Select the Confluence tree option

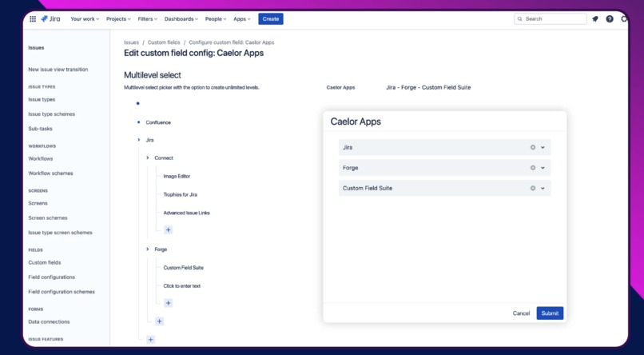tap(158, 122)
